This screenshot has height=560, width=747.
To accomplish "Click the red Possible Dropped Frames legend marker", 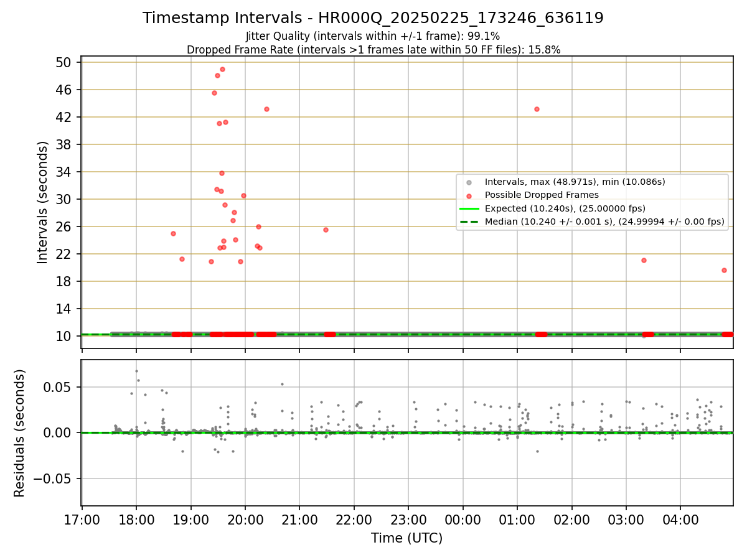I will pyautogui.click(x=469, y=195).
